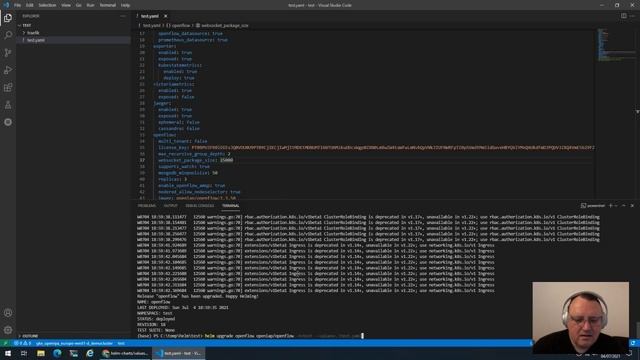Select the powershell terminal entry
Viewport: 640px width, 360px height.
[x=593, y=206]
